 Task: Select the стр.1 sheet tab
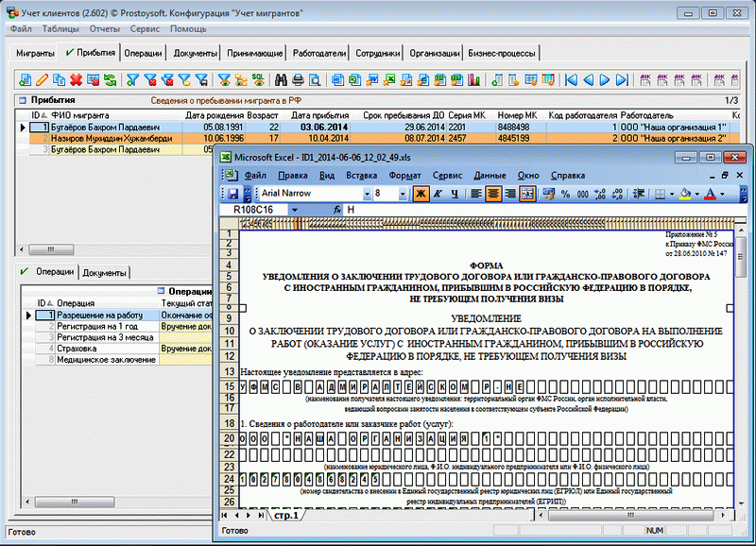(x=284, y=515)
